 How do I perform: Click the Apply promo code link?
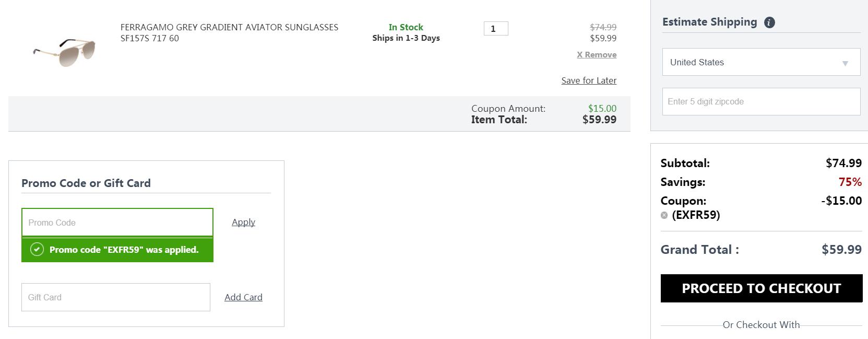coord(243,222)
